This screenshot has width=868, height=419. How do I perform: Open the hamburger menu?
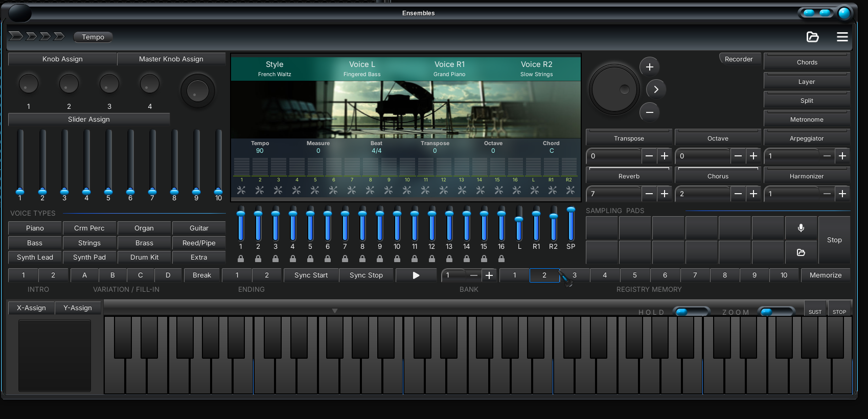[x=842, y=37]
